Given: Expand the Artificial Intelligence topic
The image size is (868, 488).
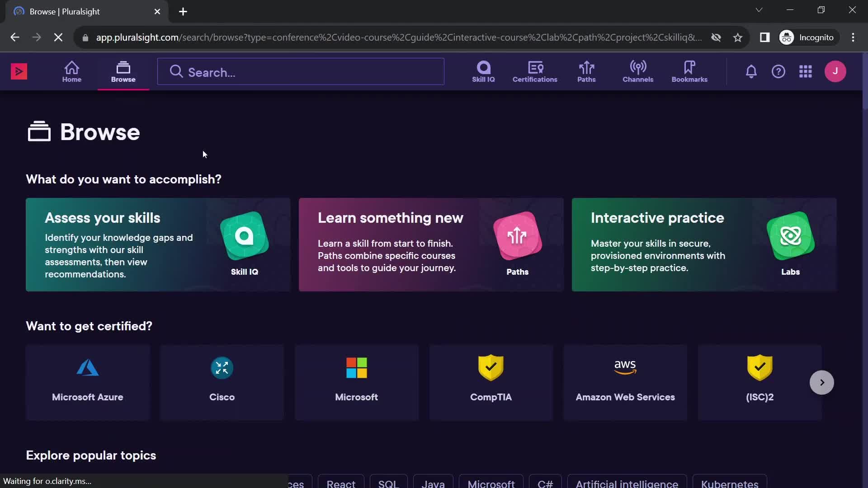Looking at the screenshot, I should tap(627, 484).
